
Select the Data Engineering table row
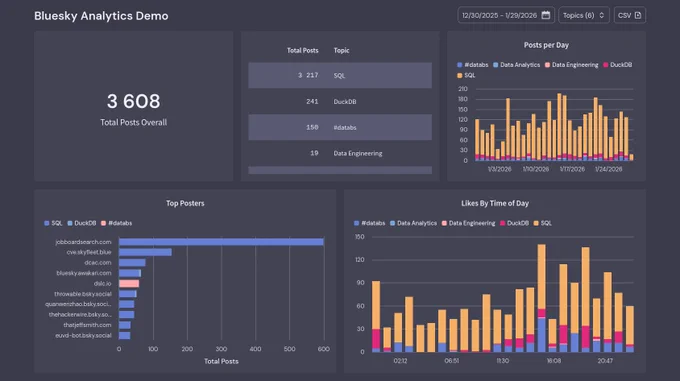point(340,153)
